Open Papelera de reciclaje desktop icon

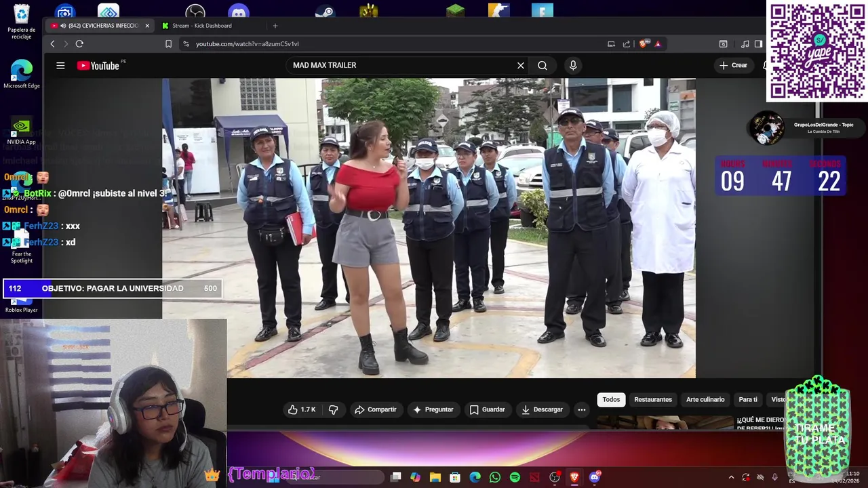pyautogui.click(x=21, y=22)
